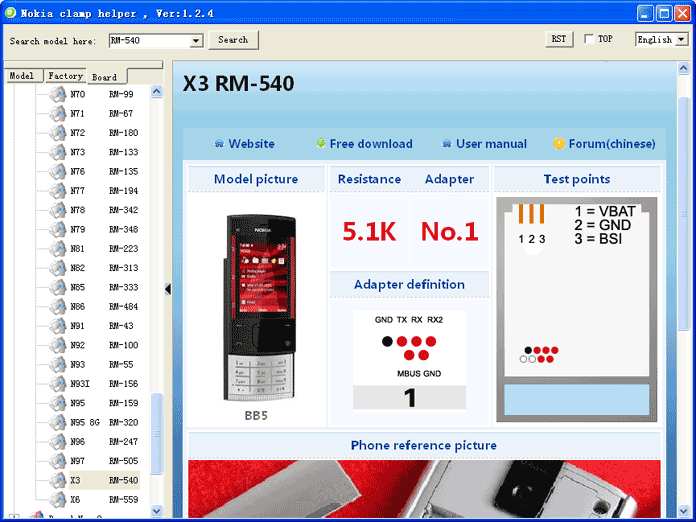This screenshot has height=522, width=696.
Task: Switch to the Factory tab
Action: pyautogui.click(x=65, y=76)
